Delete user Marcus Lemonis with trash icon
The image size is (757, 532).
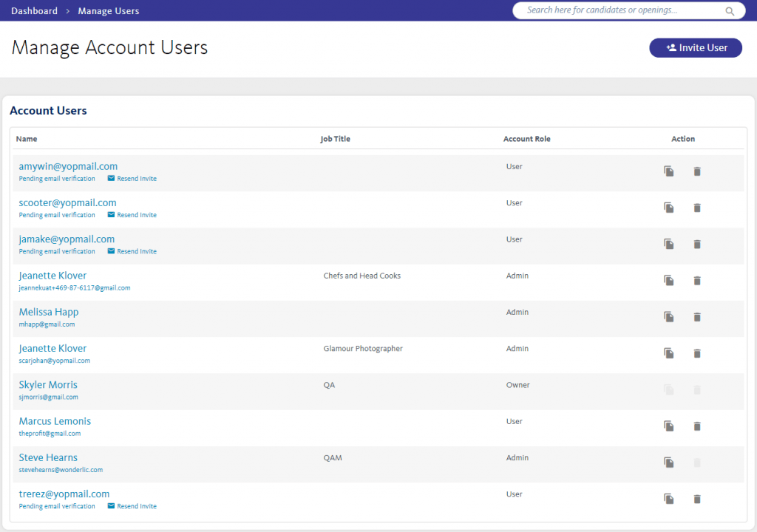point(696,426)
